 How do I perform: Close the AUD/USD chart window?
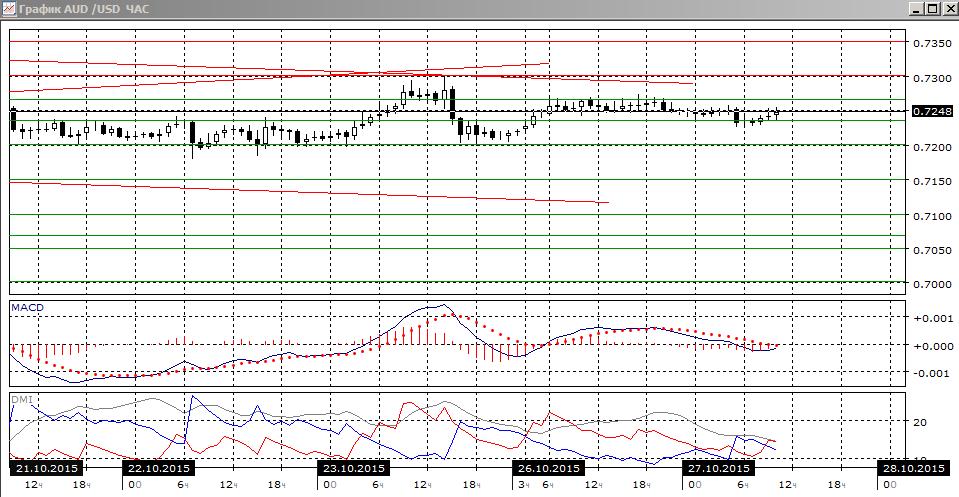tap(949, 9)
